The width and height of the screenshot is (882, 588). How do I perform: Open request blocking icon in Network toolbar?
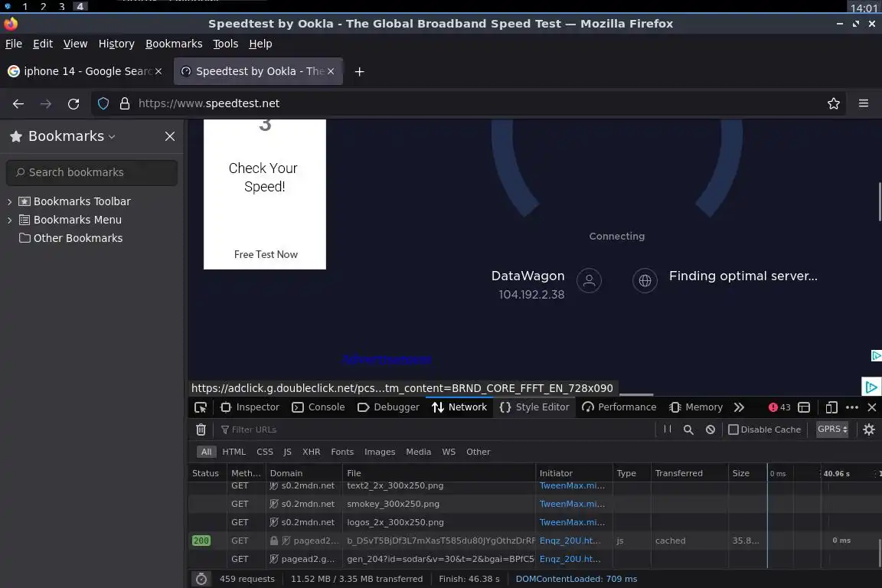710,430
